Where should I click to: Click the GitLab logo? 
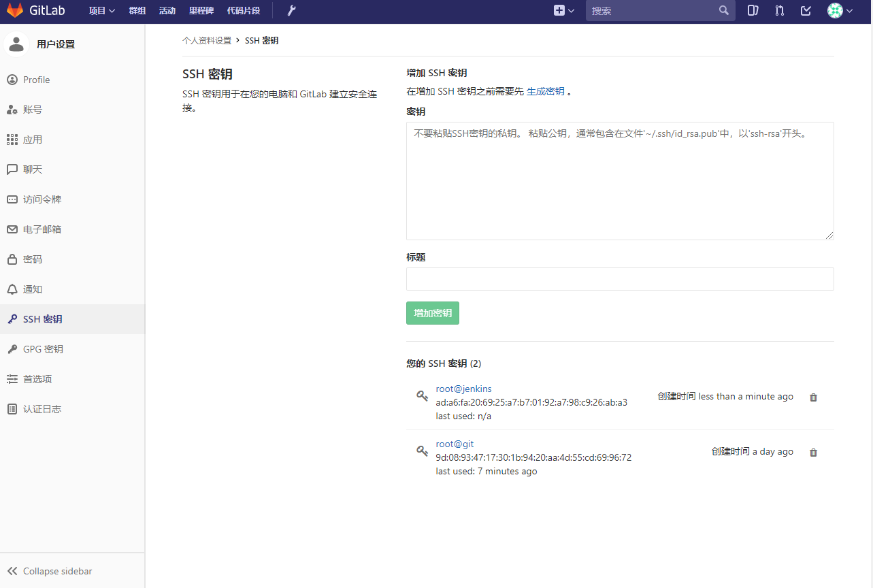(35, 10)
